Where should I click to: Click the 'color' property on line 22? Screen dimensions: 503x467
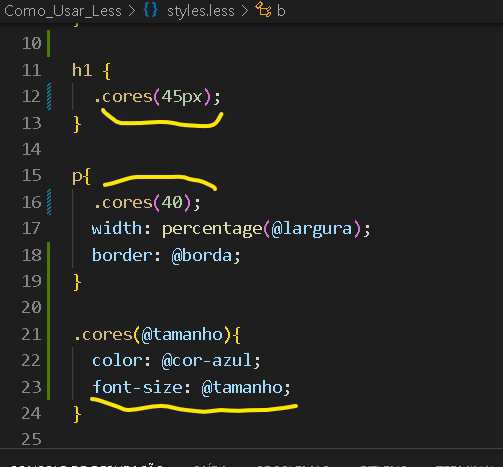(x=117, y=361)
